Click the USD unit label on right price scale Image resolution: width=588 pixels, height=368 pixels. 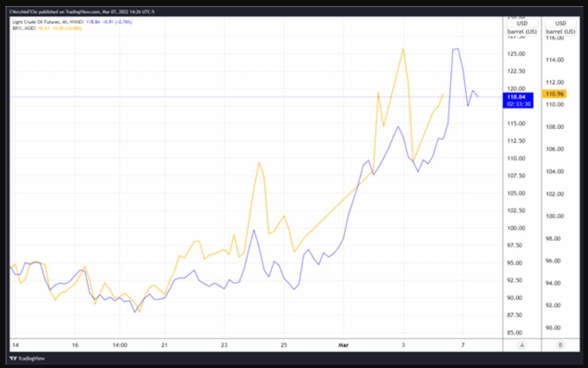561,23
